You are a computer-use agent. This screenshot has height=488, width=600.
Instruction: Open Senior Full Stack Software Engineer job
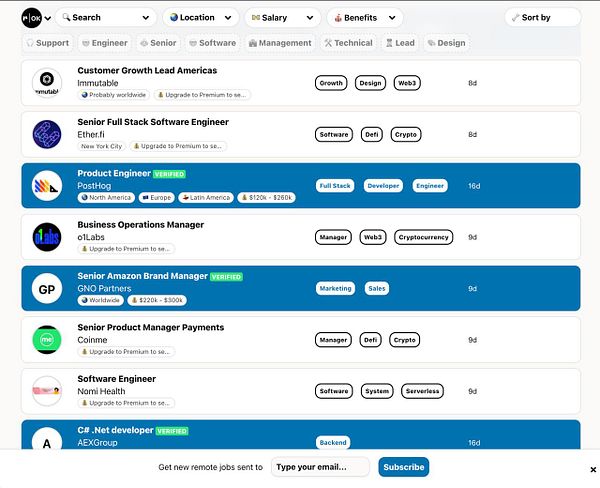tap(153, 122)
